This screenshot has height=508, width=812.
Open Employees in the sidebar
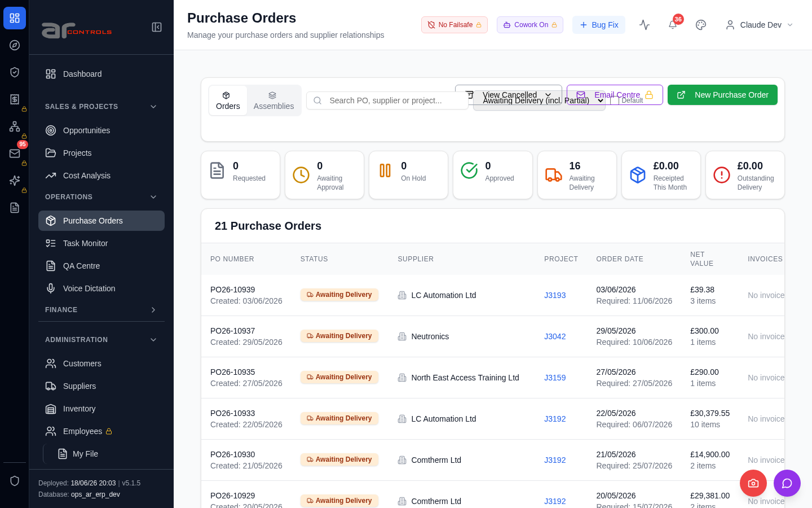101,431
